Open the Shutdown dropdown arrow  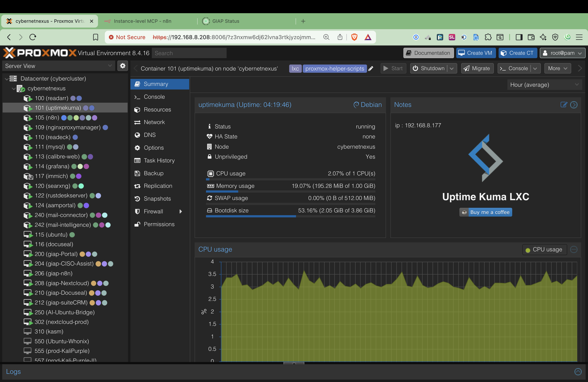coord(452,68)
